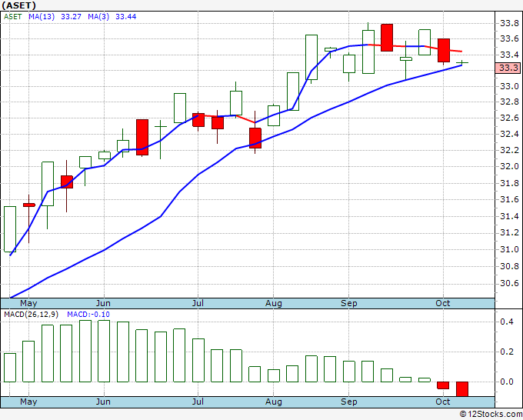Select the MA(3) value 33.44

click(125, 17)
